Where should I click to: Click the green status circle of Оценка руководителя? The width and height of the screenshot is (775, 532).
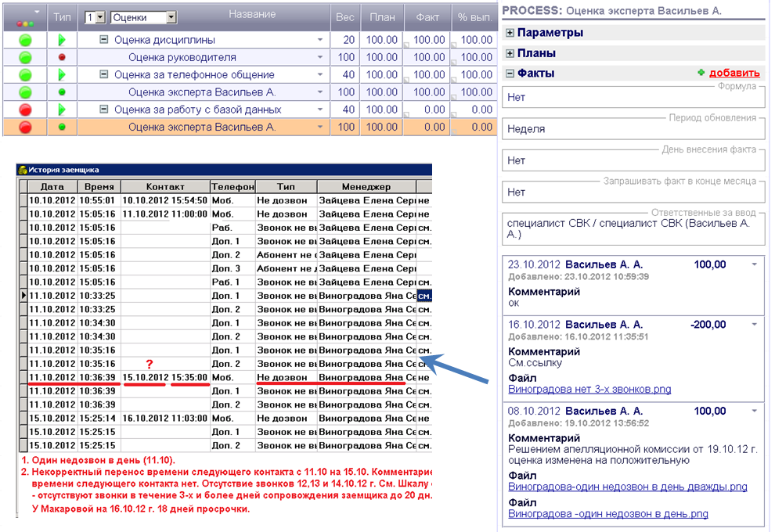point(25,57)
